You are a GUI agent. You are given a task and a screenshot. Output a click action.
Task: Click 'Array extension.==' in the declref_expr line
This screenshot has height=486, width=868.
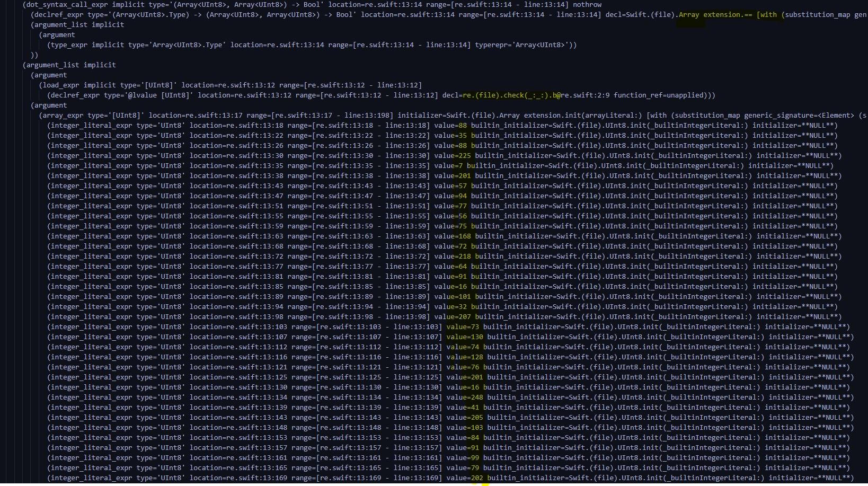(715, 14)
